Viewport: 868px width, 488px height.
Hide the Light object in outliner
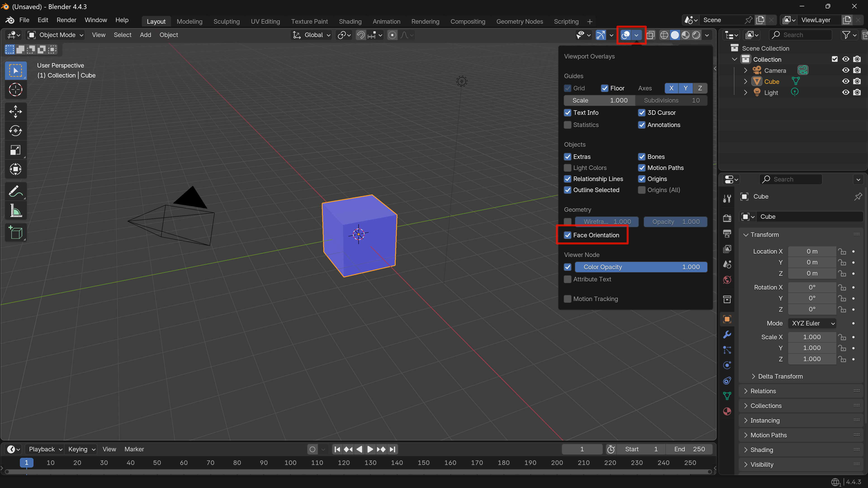pos(846,92)
